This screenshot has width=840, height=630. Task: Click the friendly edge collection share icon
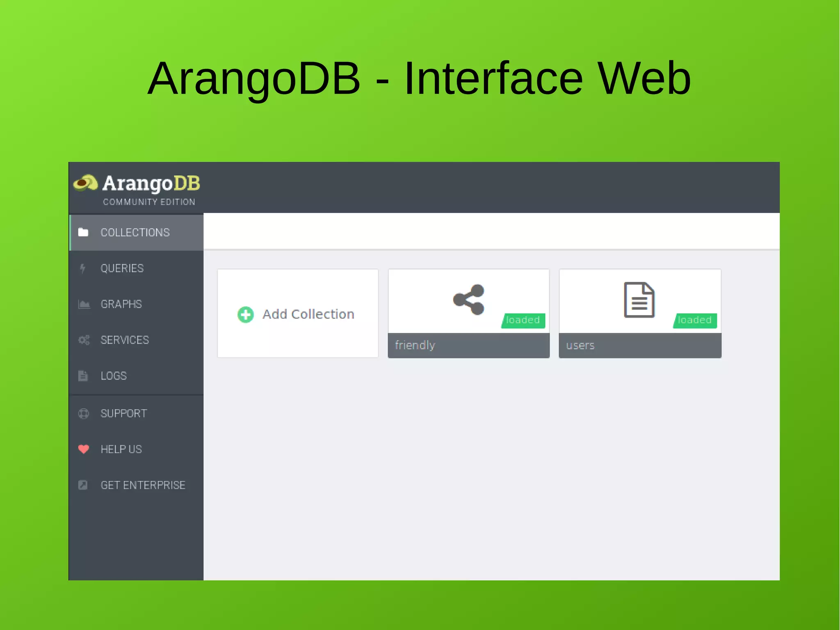[469, 300]
